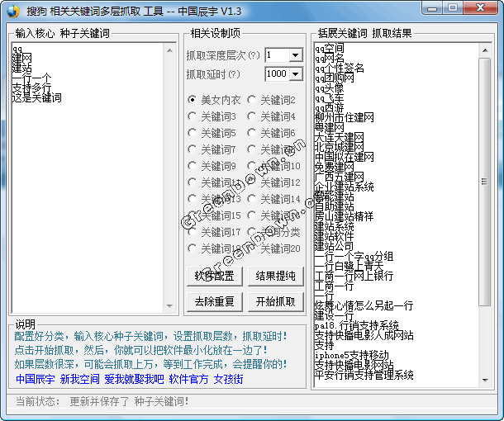The height and width of the screenshot is (421, 504).
Task: Close the window with the X button
Action: 481,7
